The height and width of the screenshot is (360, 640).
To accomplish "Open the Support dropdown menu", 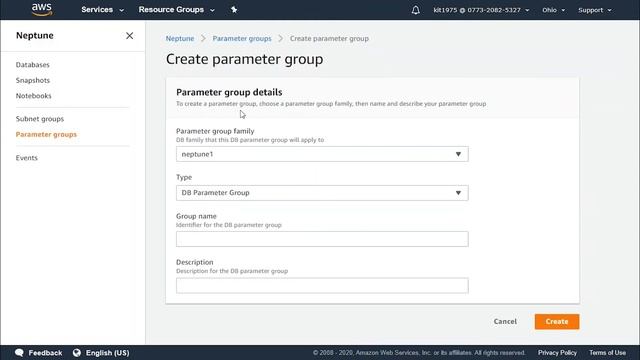I will [595, 10].
